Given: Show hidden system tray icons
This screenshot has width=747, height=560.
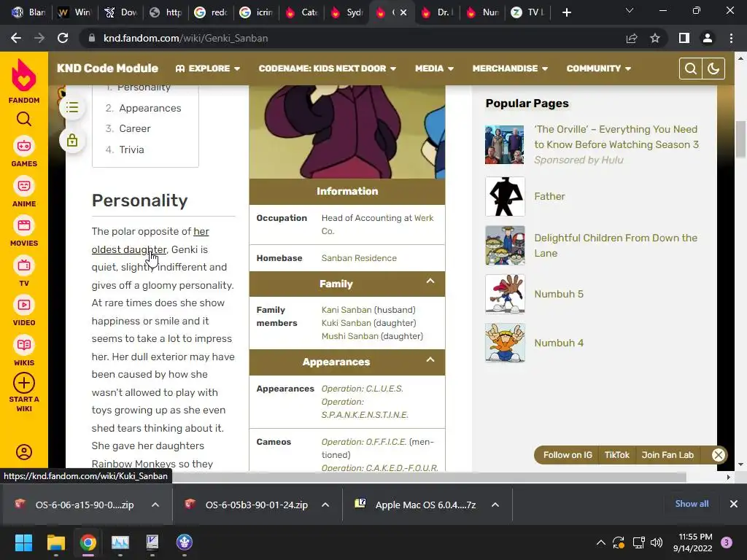Looking at the screenshot, I should click(x=601, y=542).
